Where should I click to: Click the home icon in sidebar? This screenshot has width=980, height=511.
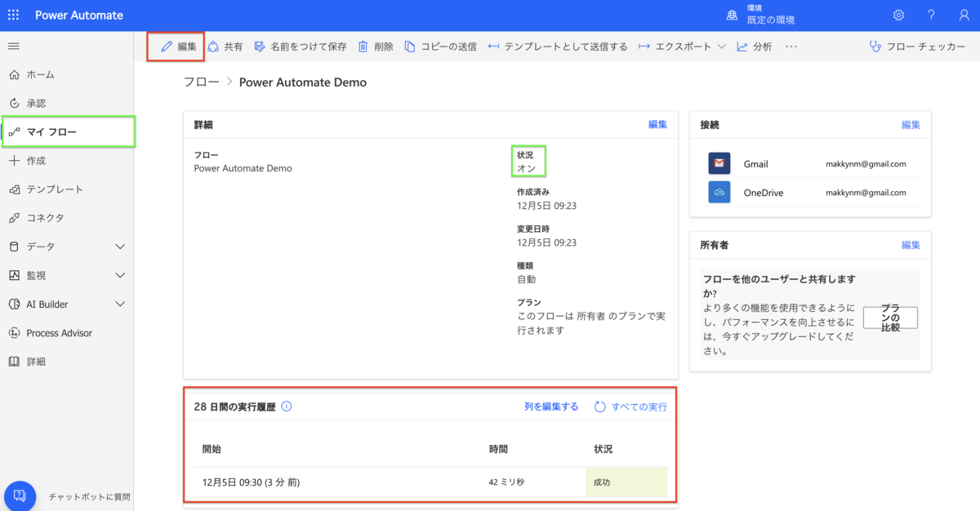click(x=14, y=74)
